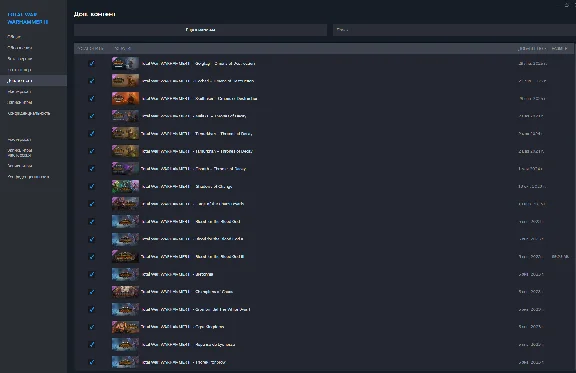Viewport: 576px width, 373px height.
Task: Open the Обновления tab in the sidebar
Action: [20, 48]
